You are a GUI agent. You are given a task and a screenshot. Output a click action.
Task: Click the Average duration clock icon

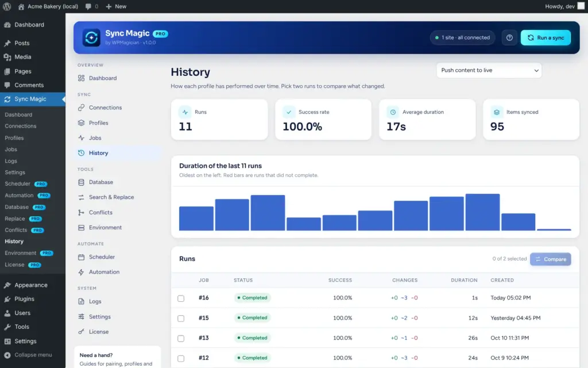[x=393, y=112]
